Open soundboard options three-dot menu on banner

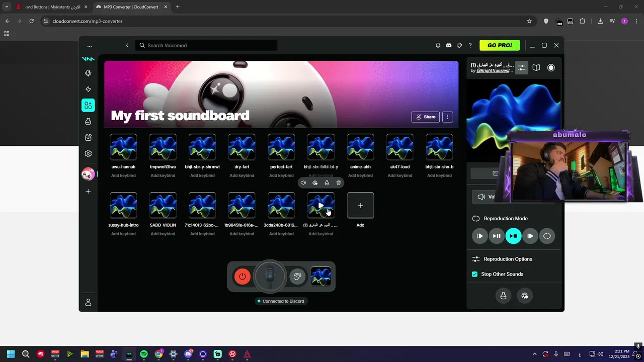point(448,117)
